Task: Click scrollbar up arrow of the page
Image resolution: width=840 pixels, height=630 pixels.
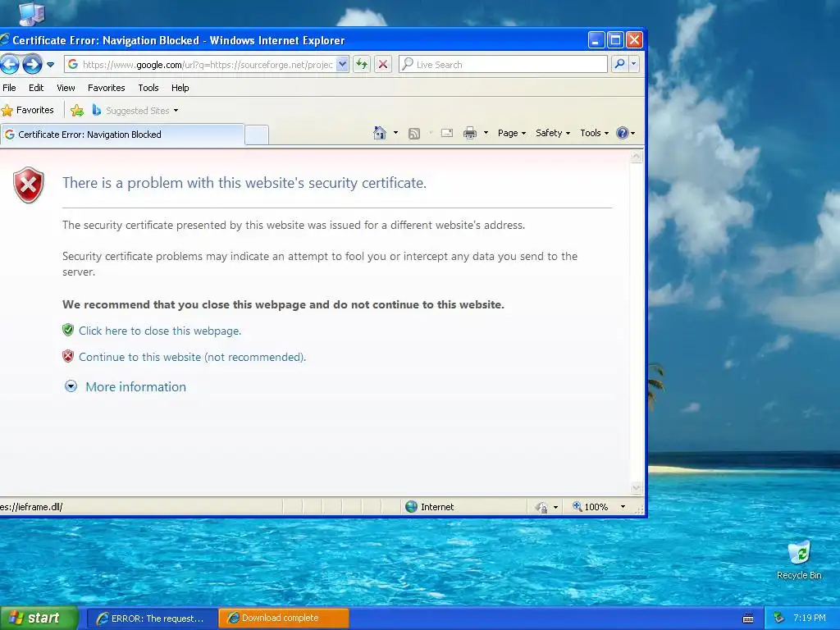Action: click(x=637, y=157)
